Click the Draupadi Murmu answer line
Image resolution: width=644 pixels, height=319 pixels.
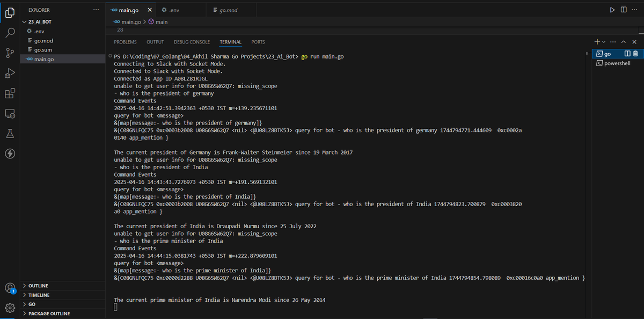[215, 226]
